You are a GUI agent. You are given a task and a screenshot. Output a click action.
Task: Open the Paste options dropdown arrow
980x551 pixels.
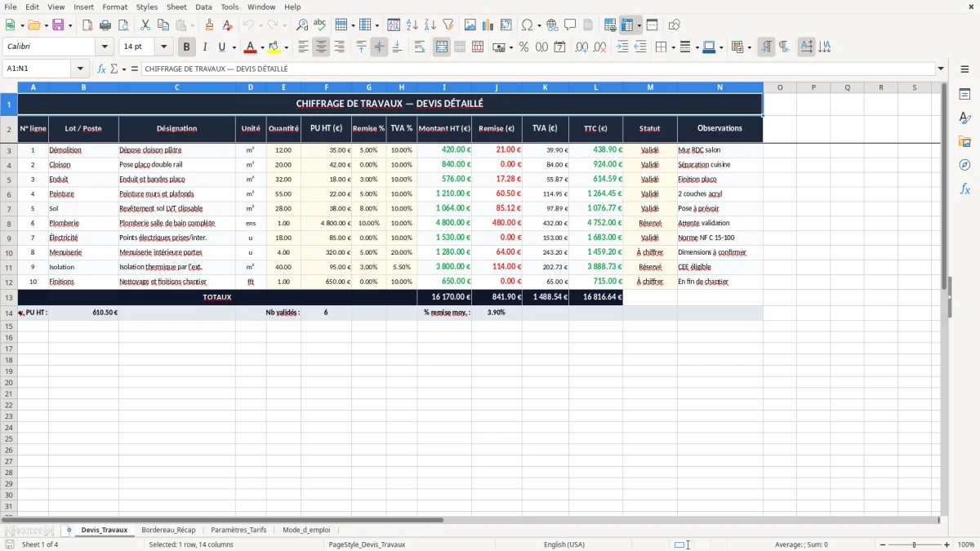(193, 25)
